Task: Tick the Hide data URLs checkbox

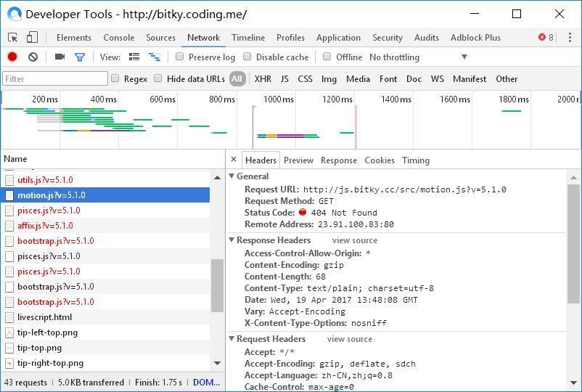Action: click(158, 78)
